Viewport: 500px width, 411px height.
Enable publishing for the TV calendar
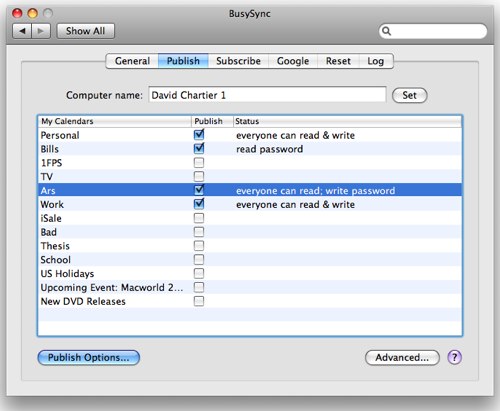pyautogui.click(x=199, y=176)
